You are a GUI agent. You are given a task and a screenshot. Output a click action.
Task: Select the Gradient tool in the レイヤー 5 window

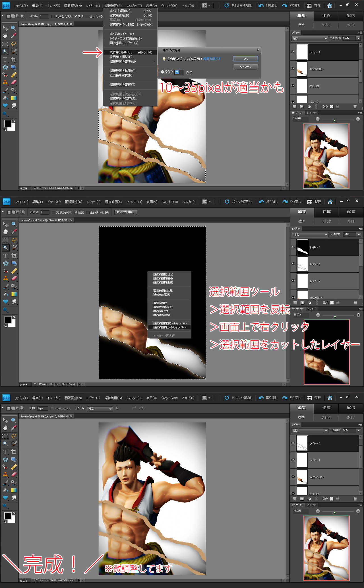coord(13,490)
